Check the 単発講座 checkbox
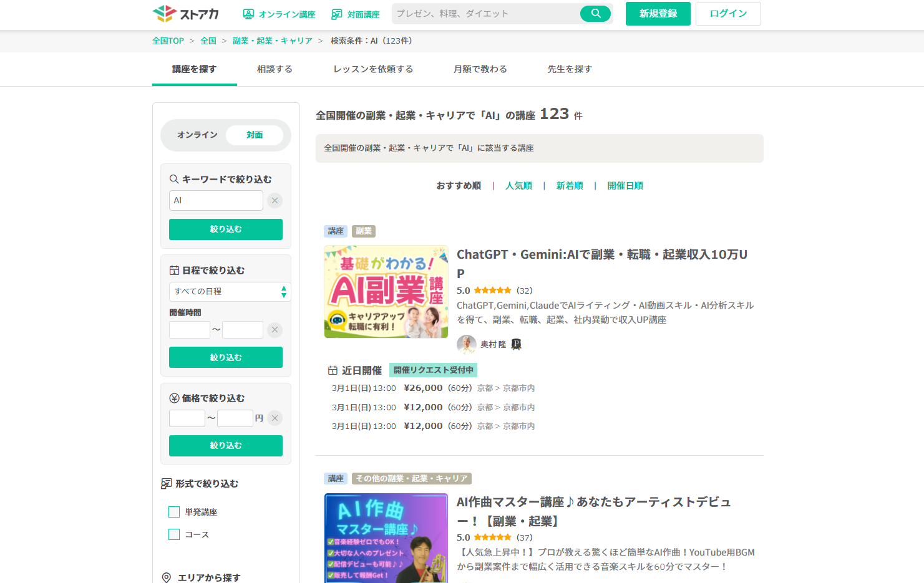The height and width of the screenshot is (583, 924). 173,511
